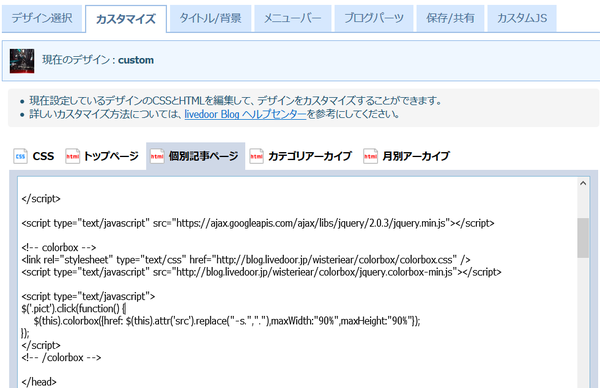The height and width of the screenshot is (388, 600).
Task: Click the current design thumbnail image
Action: coord(22,61)
